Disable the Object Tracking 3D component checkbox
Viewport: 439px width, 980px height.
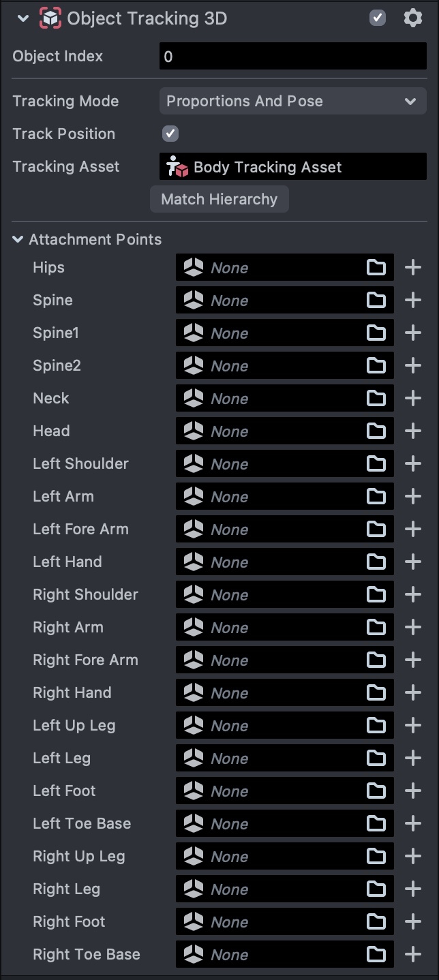[x=378, y=18]
